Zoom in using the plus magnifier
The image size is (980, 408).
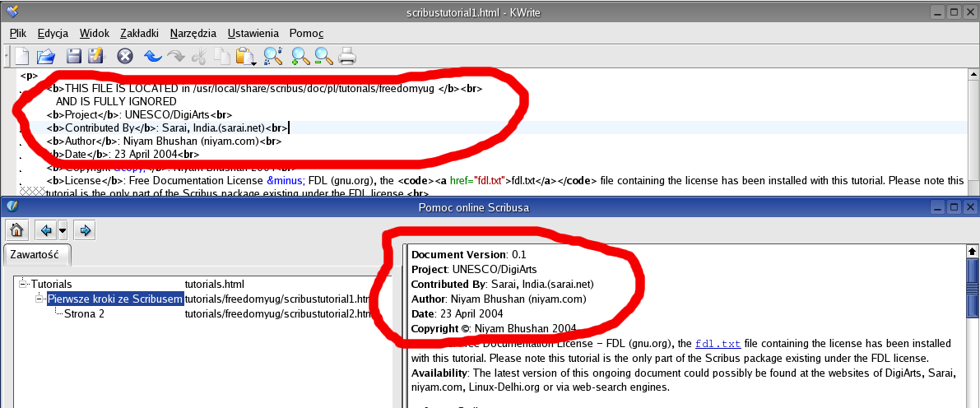click(300, 56)
